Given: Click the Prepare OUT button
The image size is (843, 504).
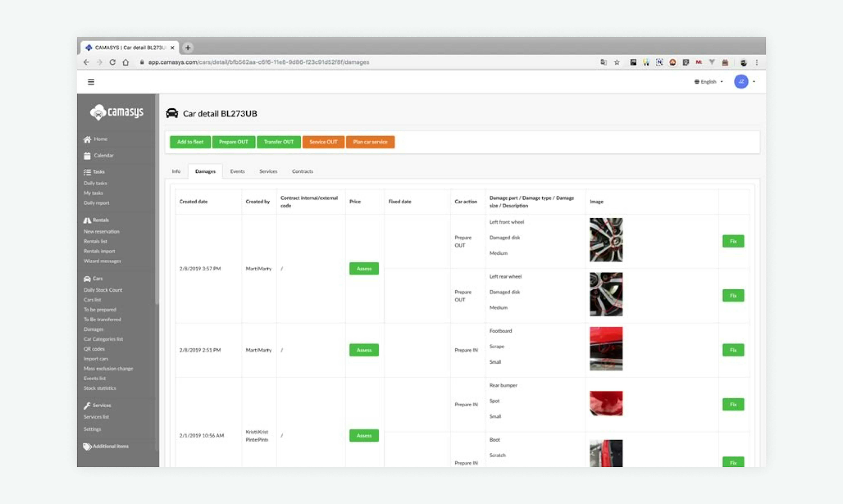Looking at the screenshot, I should [x=234, y=142].
